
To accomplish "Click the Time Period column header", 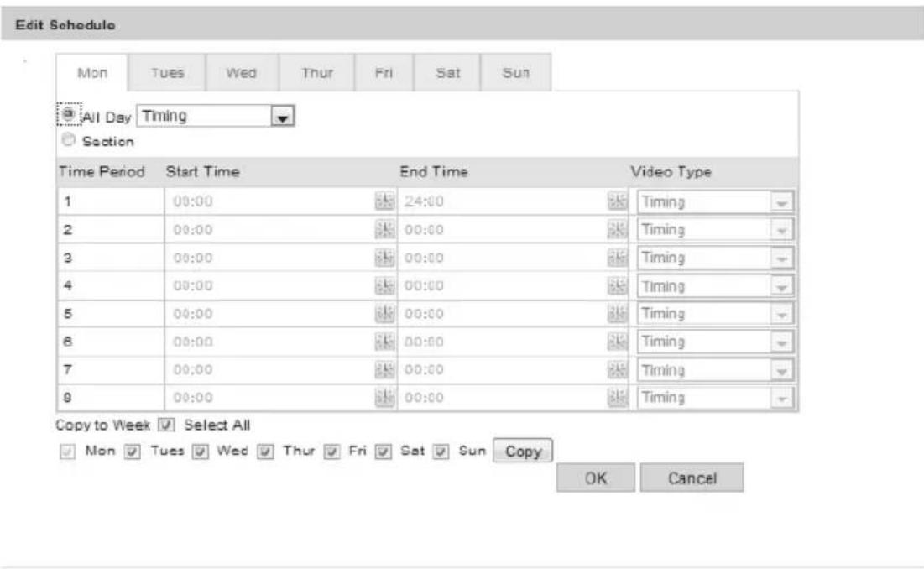I will [102, 171].
